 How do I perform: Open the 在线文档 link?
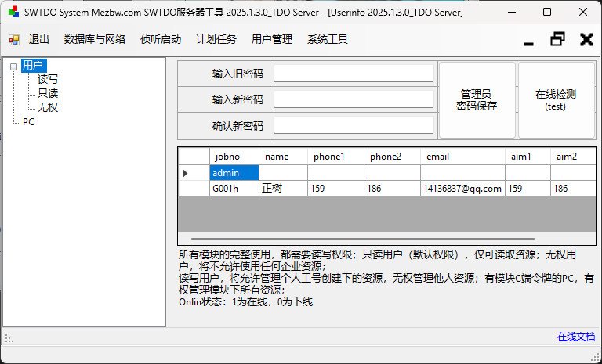[x=575, y=337]
